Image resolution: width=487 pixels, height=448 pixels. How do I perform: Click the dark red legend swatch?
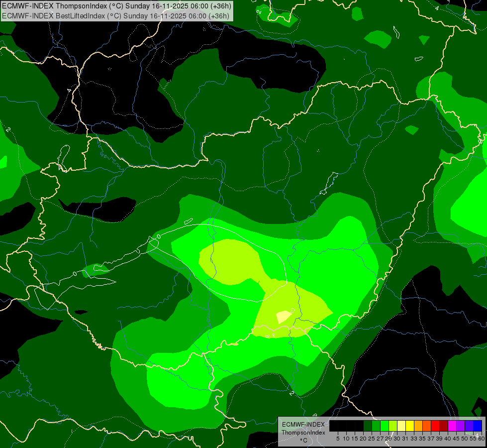tap(444, 426)
